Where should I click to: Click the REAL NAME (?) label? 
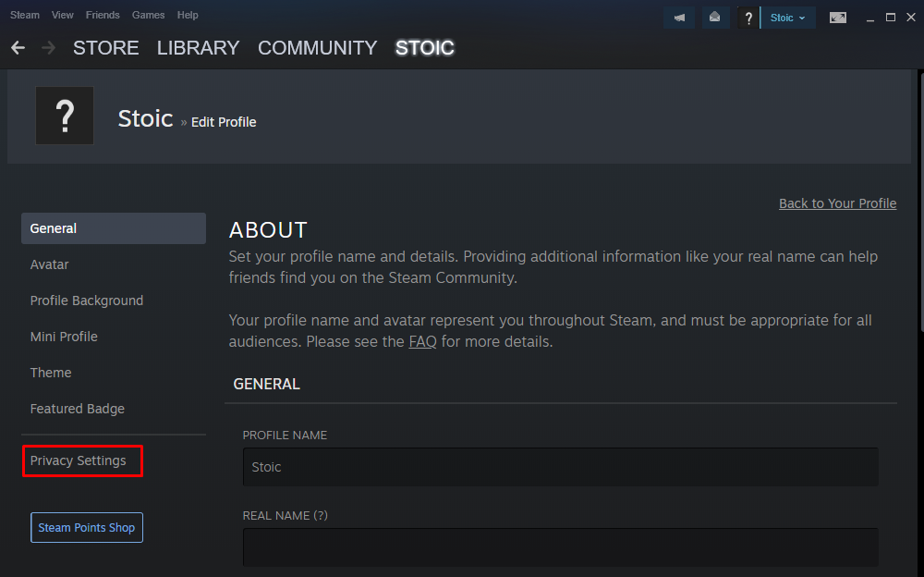[x=286, y=516]
